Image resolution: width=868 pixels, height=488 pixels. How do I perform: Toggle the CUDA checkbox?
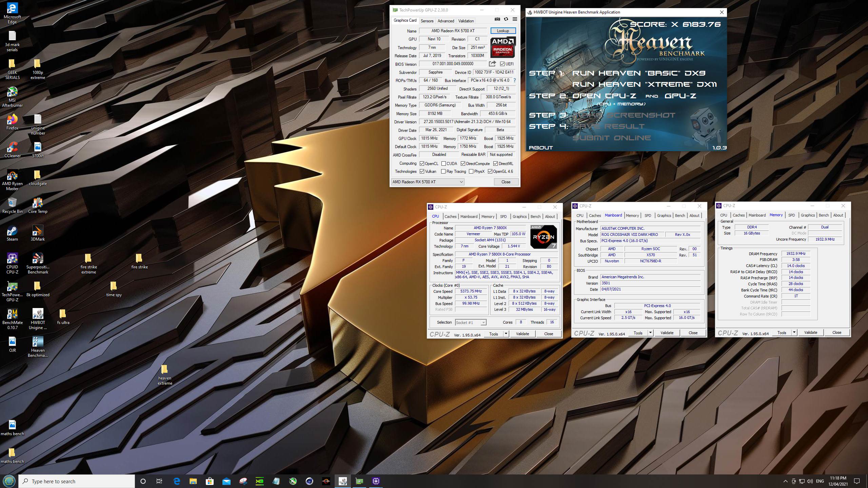443,164
